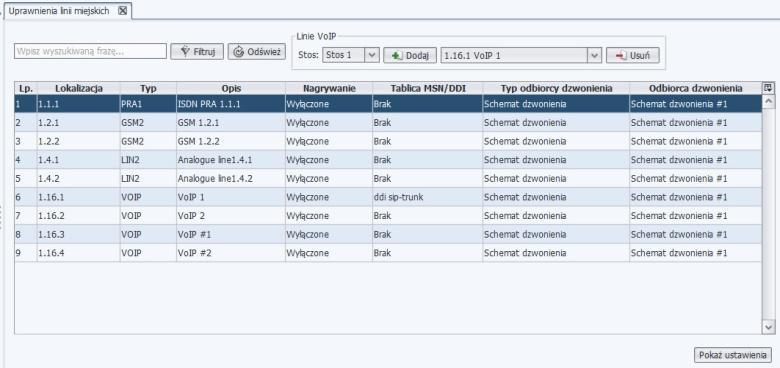Open the table column configuration icon
Screen dimensions: 780x368
point(768,88)
